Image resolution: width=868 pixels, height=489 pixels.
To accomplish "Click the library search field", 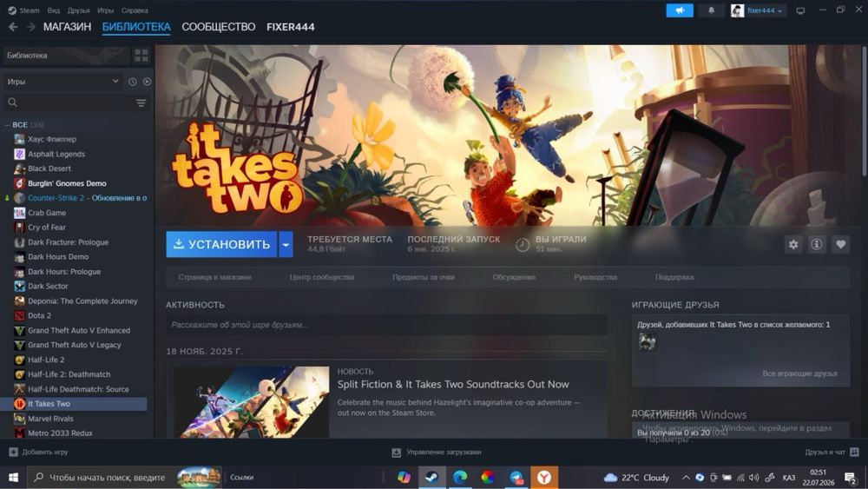I will 69,103.
